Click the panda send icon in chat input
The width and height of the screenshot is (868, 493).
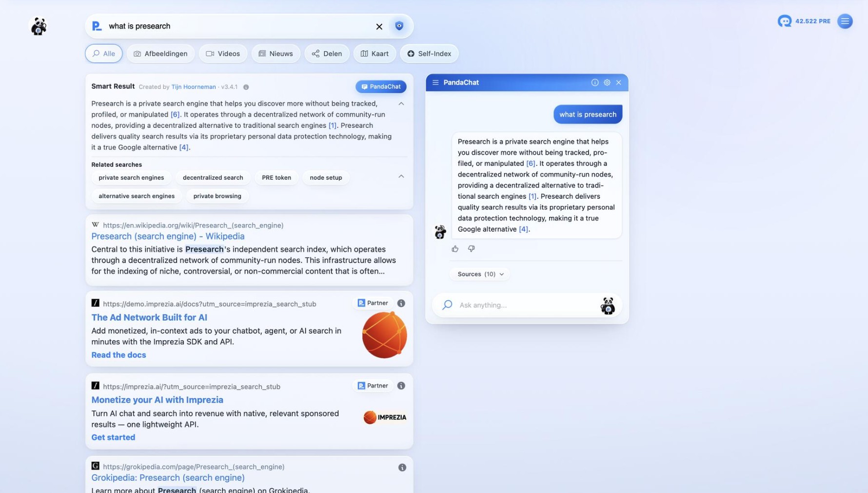click(x=607, y=306)
